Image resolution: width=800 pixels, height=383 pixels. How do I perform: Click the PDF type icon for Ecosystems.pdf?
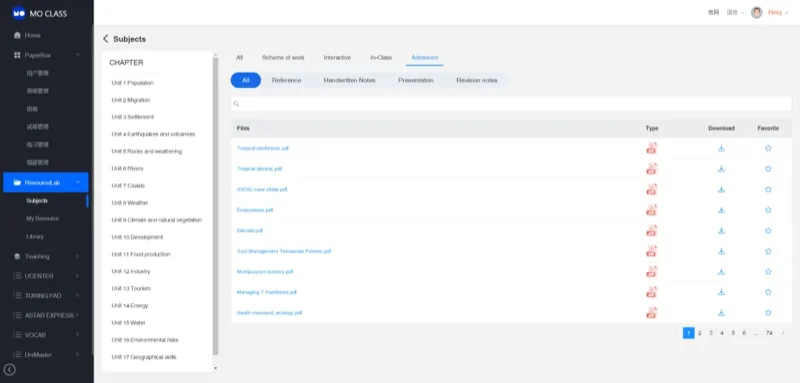(652, 210)
